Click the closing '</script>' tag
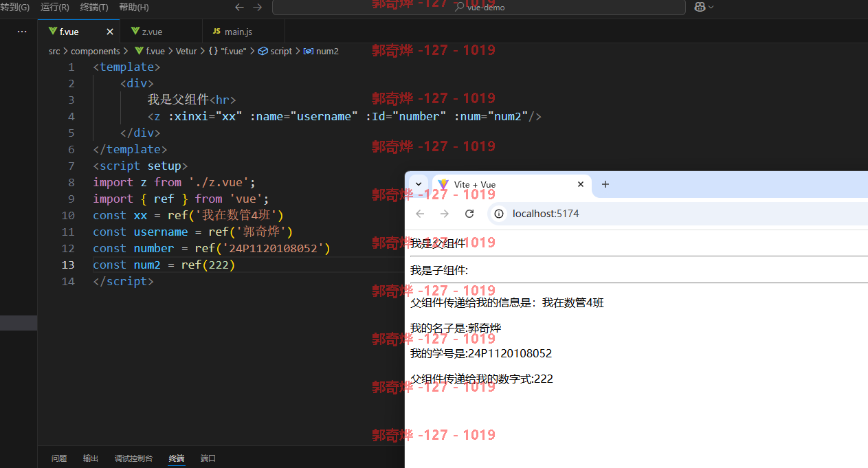Screen dimensions: 868x468 point(123,281)
